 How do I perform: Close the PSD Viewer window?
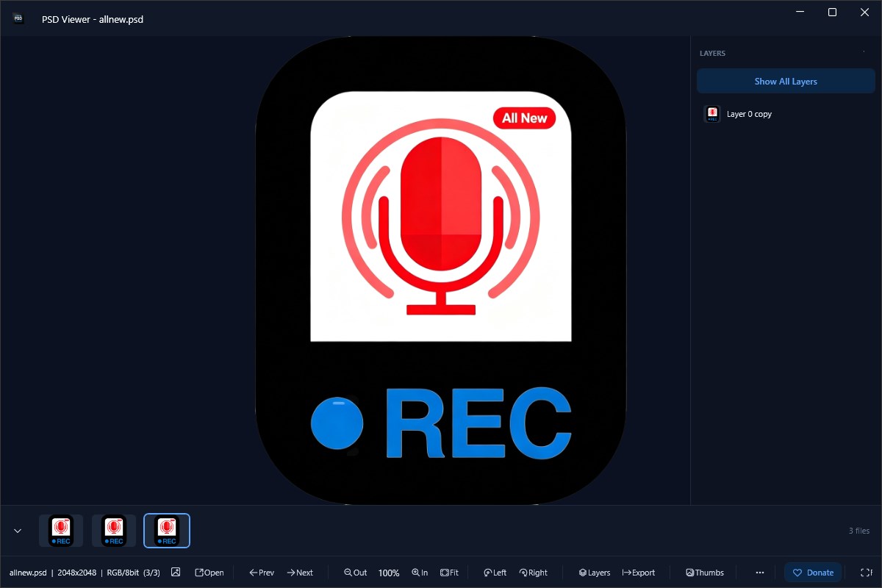(x=865, y=12)
